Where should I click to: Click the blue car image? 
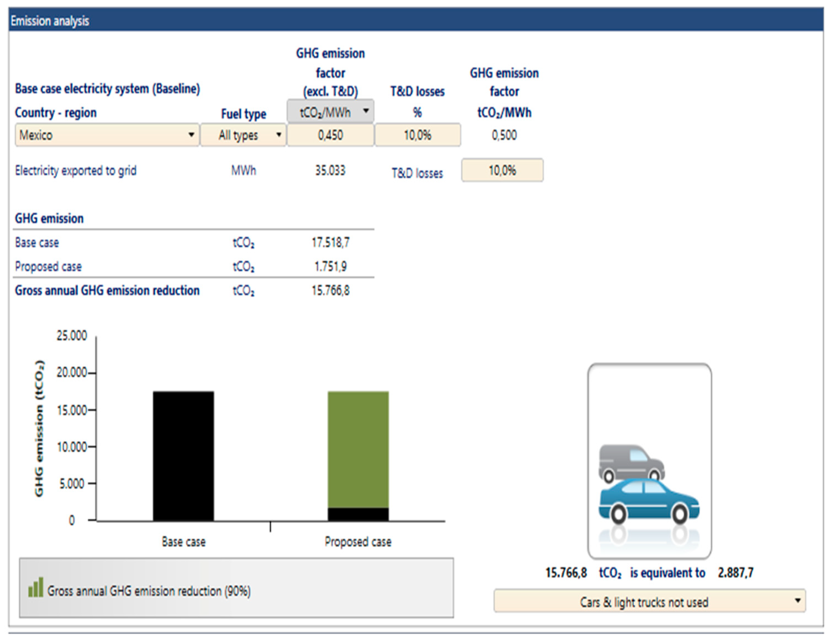coord(649,501)
